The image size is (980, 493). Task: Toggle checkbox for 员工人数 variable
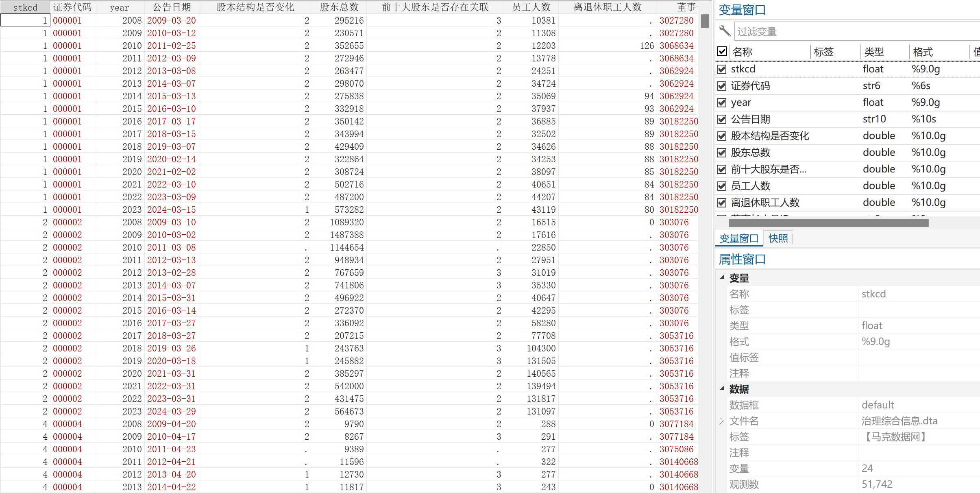pos(722,186)
